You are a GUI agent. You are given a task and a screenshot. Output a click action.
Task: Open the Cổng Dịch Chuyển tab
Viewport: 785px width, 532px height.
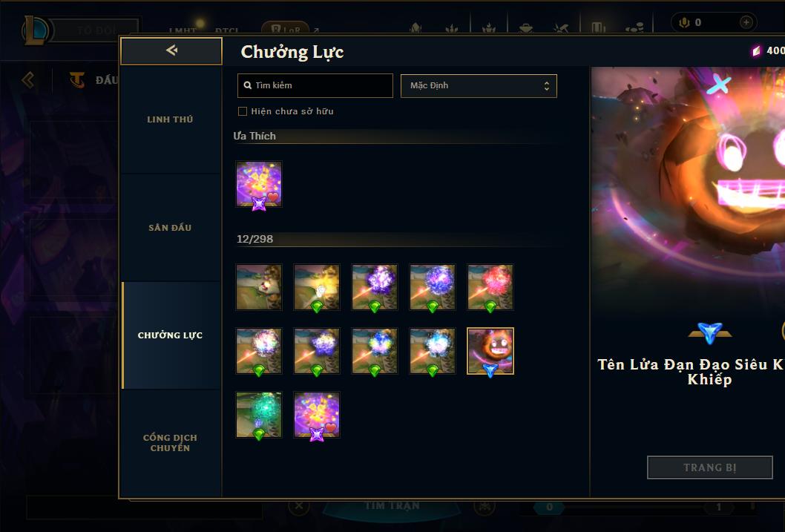[170, 443]
